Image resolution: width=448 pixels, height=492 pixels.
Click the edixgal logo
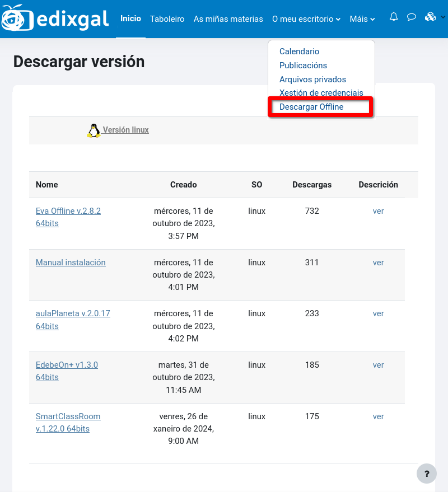55,19
